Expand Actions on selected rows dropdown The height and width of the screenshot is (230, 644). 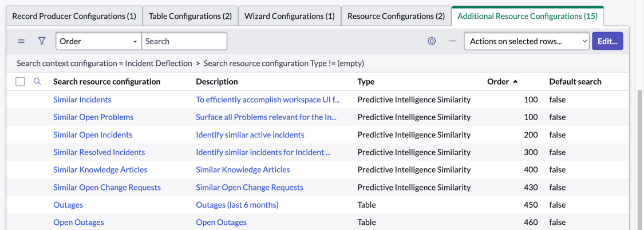pyautogui.click(x=527, y=41)
